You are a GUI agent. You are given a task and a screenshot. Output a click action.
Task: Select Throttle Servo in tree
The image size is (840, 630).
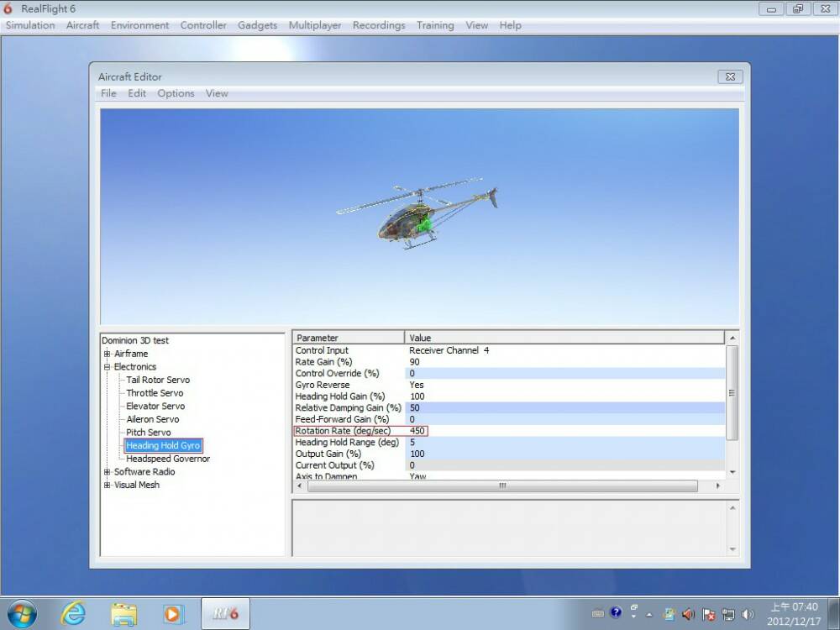pyautogui.click(x=155, y=393)
